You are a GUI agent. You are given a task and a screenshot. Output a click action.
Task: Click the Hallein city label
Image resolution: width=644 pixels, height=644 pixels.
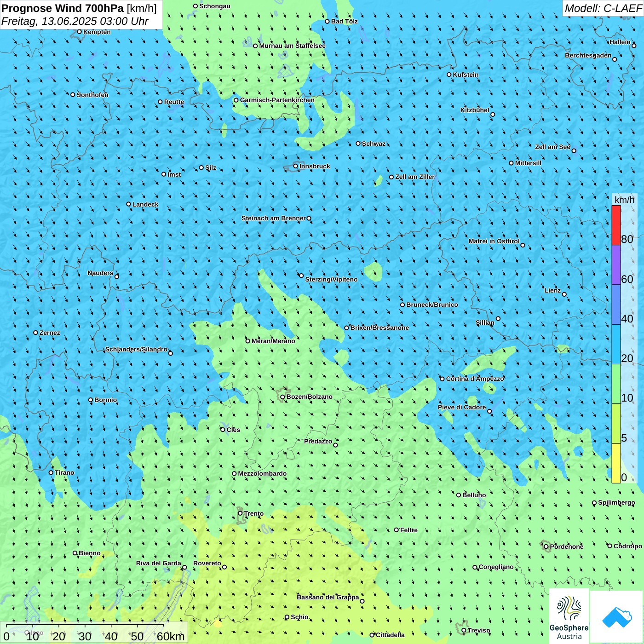[x=620, y=42]
